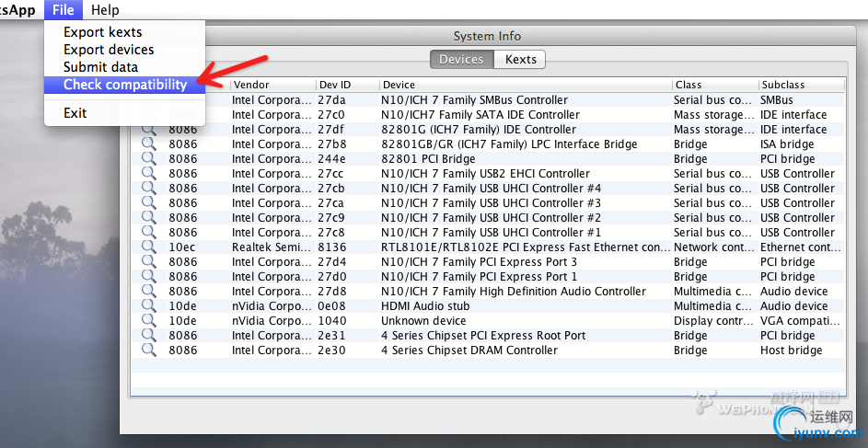Select 82801G (ICH7 Family) IDE Controller text

point(479,130)
